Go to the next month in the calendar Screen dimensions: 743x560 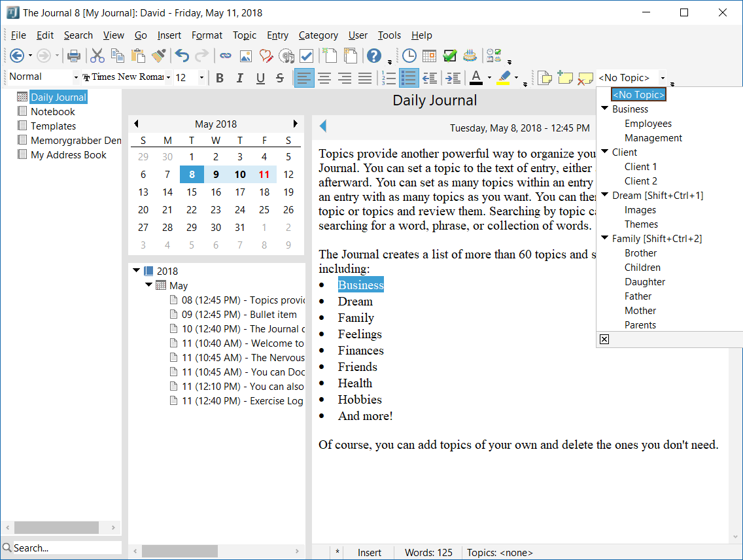click(x=295, y=124)
